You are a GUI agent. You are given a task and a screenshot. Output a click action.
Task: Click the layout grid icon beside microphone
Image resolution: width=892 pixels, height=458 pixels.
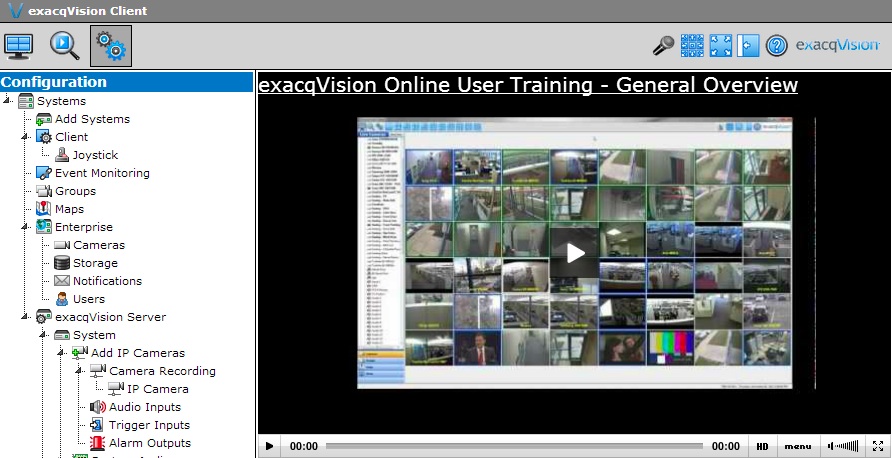(692, 46)
